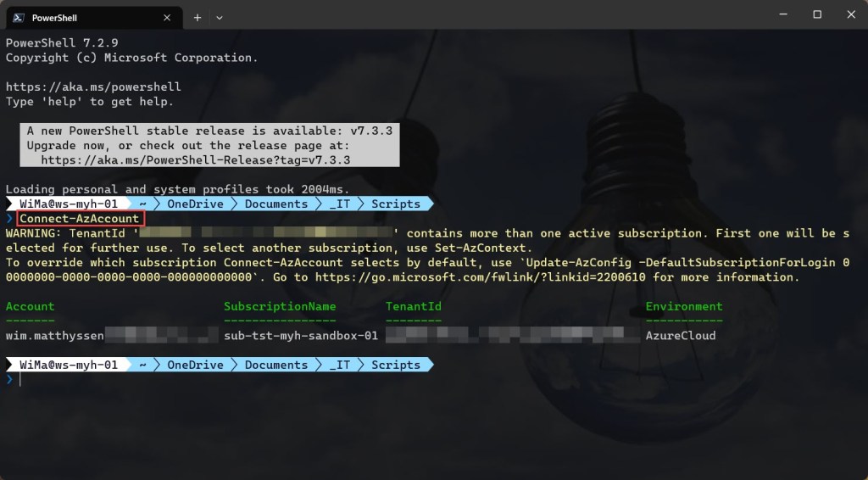Open the PowerShell-Release v7.3.3 URL

tap(195, 159)
